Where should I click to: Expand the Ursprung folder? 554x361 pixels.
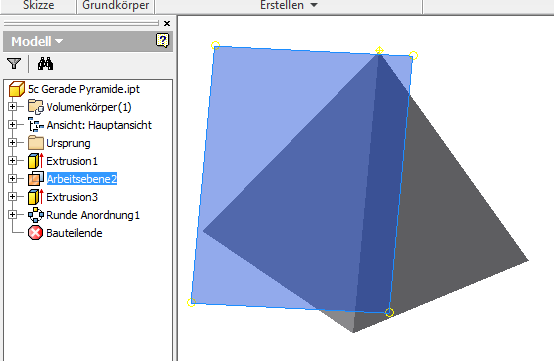[x=12, y=142]
